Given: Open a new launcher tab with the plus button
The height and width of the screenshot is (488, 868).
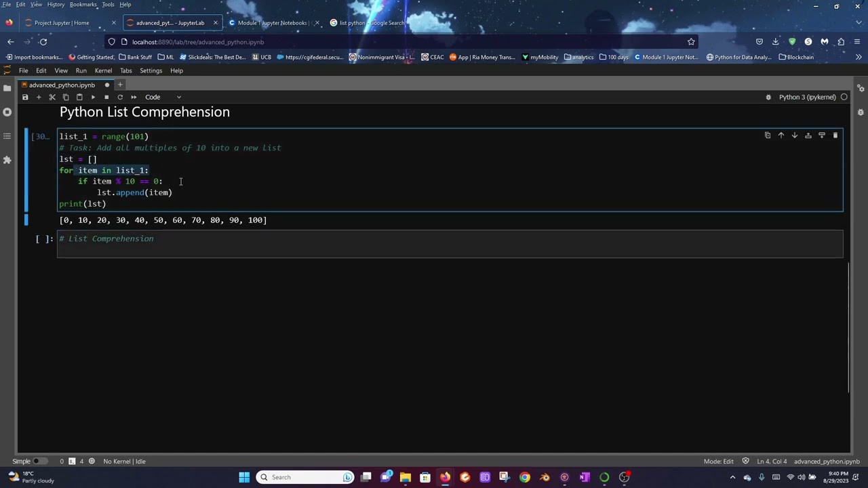Looking at the screenshot, I should click(x=120, y=85).
